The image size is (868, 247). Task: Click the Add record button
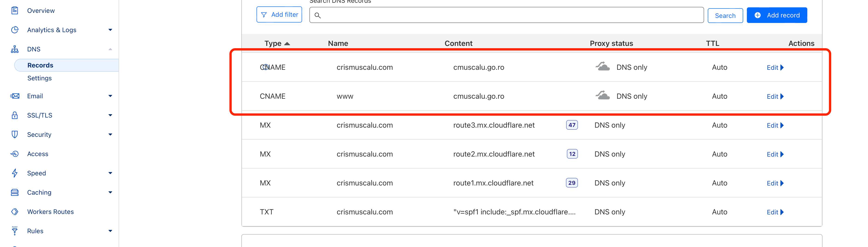pyautogui.click(x=777, y=15)
